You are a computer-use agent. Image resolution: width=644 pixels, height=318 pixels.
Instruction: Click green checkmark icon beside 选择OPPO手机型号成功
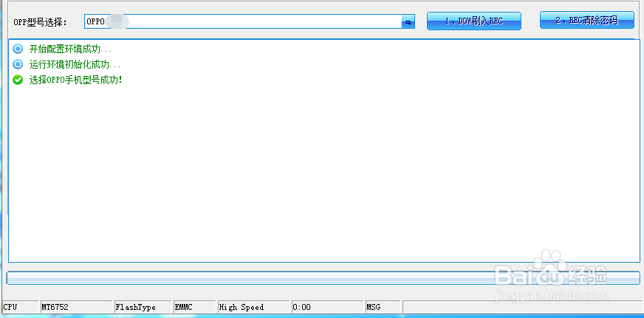[18, 80]
